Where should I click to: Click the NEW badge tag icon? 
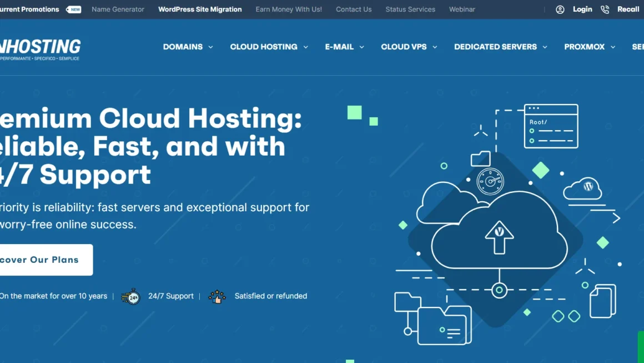73,9
